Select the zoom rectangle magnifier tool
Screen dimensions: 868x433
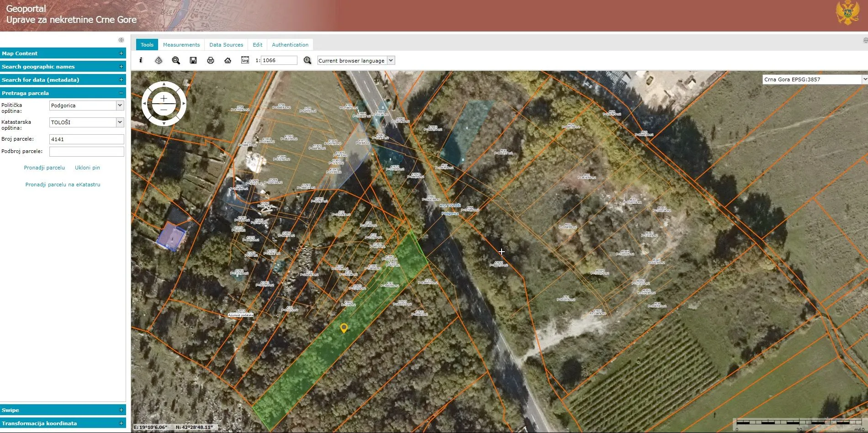(176, 60)
